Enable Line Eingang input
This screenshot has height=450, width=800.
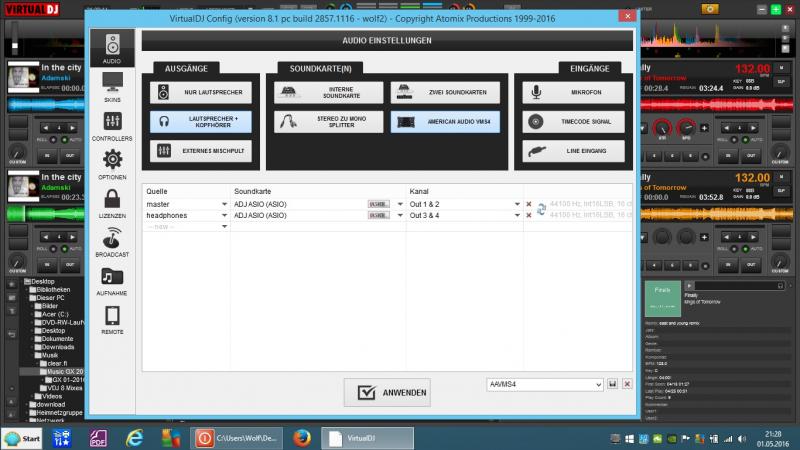(573, 151)
